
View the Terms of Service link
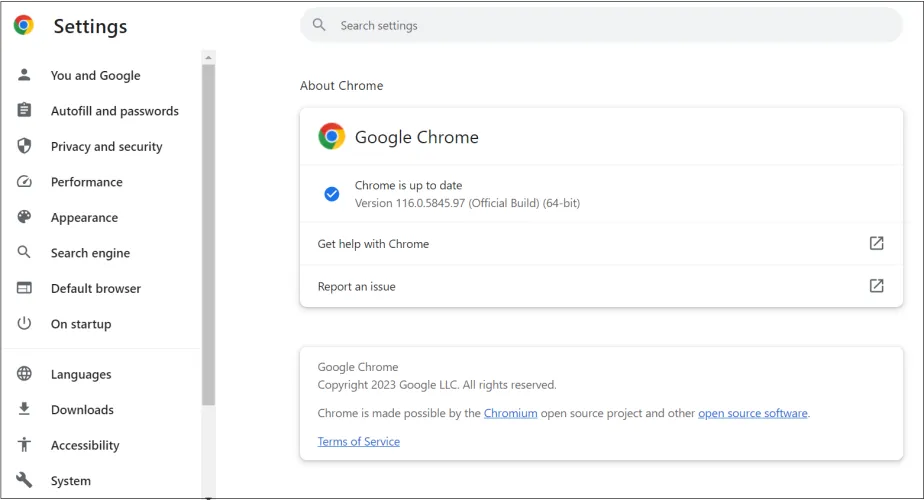[358, 441]
